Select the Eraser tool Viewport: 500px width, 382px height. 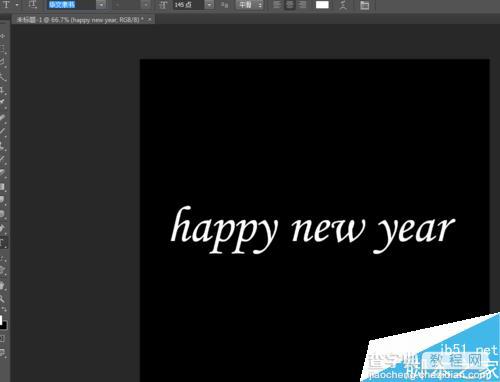(3, 173)
